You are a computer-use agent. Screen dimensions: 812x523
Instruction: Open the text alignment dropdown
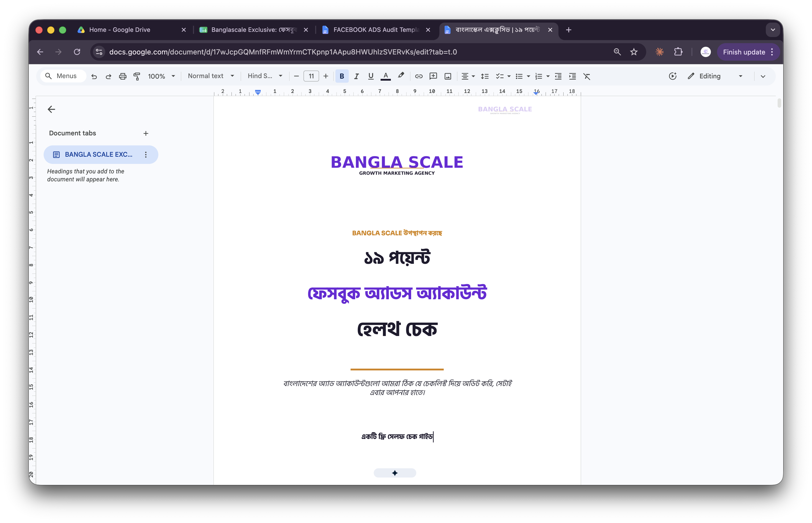coord(468,76)
